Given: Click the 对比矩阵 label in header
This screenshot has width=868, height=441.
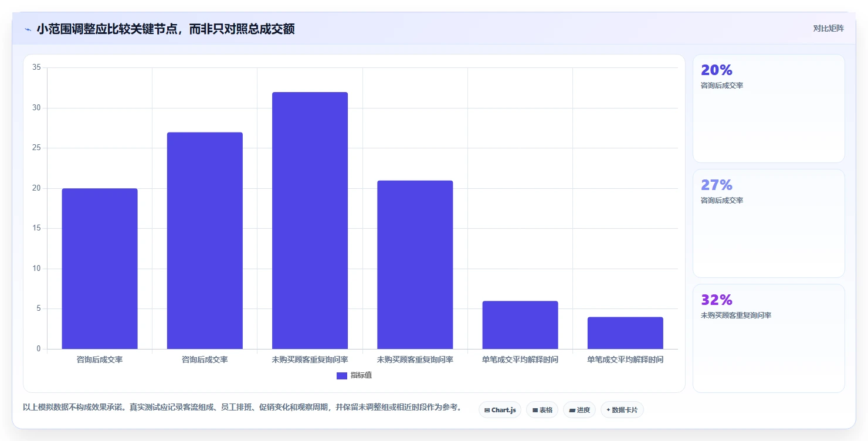Looking at the screenshot, I should (828, 28).
